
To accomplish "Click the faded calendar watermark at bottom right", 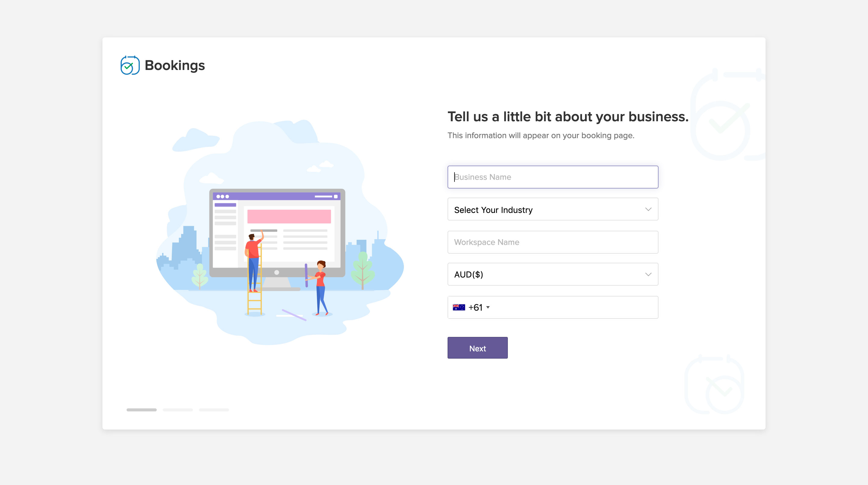I will coord(714,385).
